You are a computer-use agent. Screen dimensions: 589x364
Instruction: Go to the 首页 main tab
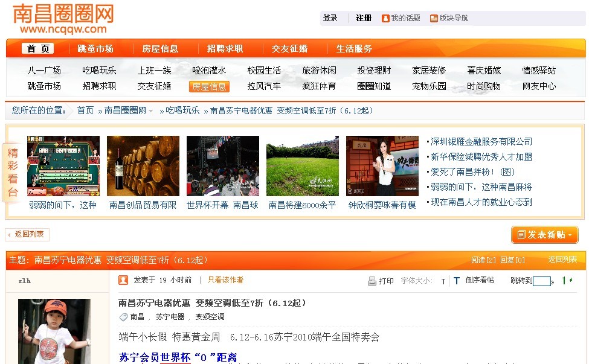click(37, 48)
